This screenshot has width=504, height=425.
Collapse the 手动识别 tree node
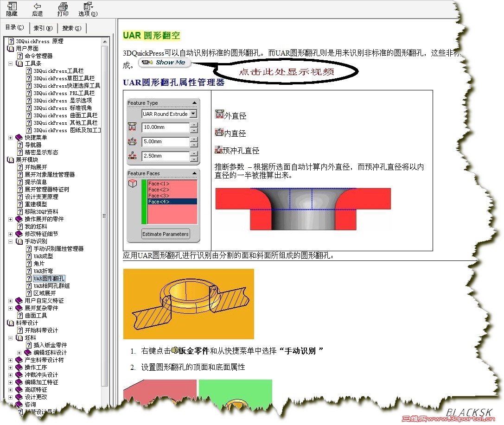click(x=10, y=241)
